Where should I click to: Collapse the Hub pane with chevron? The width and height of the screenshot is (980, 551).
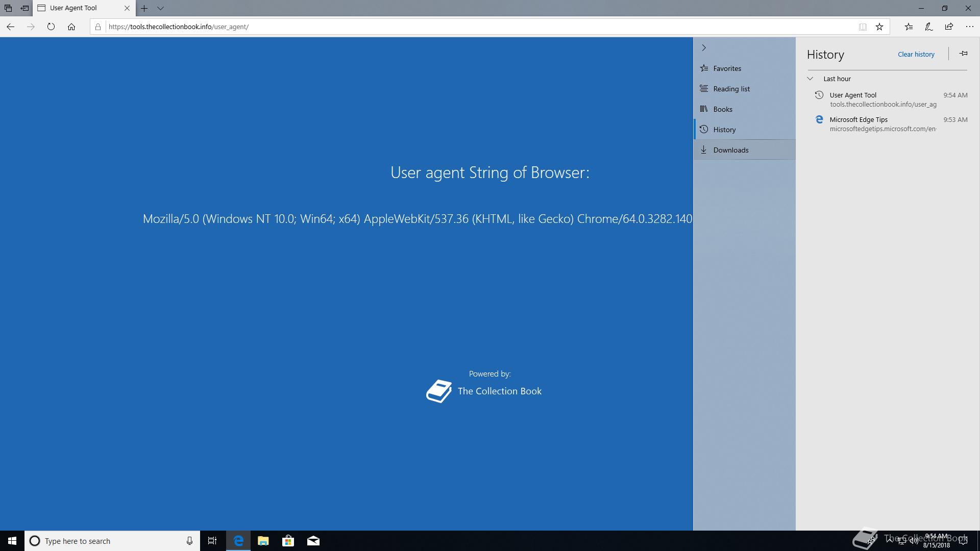[704, 47]
